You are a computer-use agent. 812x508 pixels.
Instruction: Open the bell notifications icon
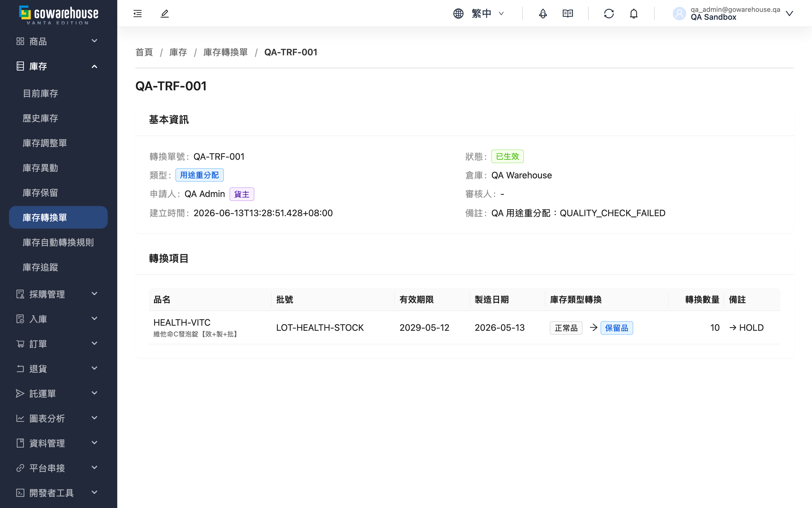tap(634, 14)
